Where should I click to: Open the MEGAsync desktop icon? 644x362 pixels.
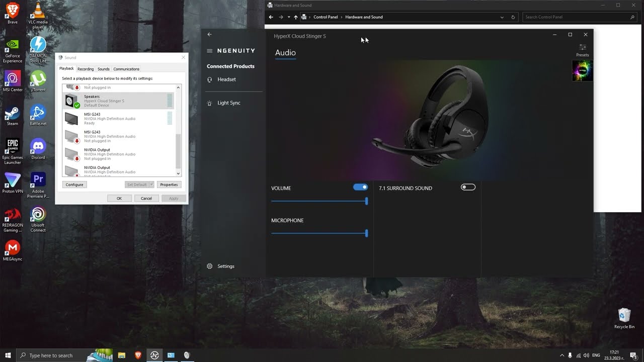(13, 251)
